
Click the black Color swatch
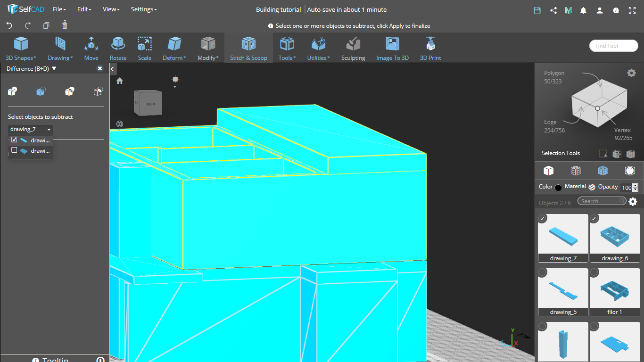(558, 188)
